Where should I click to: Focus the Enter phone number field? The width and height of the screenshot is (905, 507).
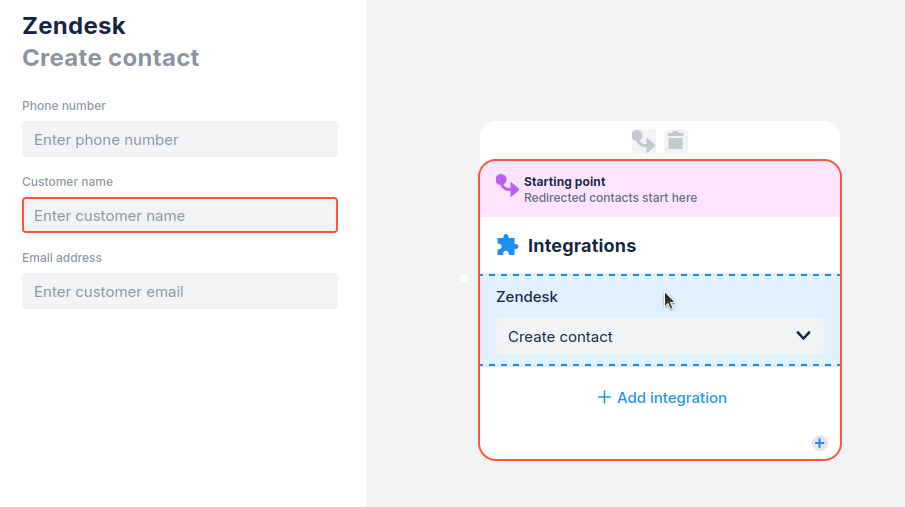coord(180,140)
